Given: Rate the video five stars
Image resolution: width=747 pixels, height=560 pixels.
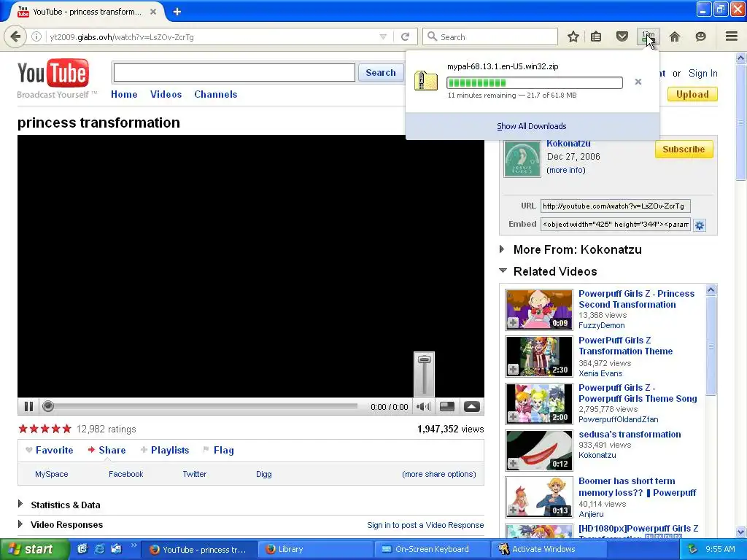Looking at the screenshot, I should pyautogui.click(x=66, y=429).
